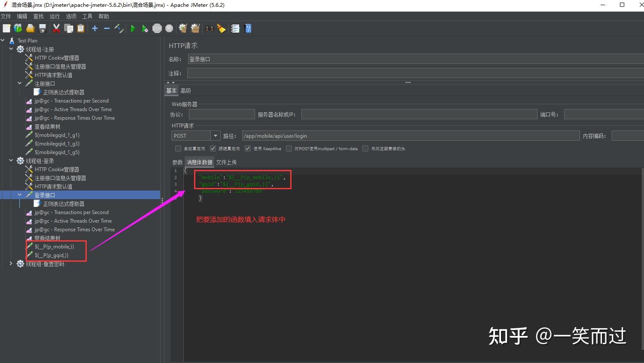Collapse all nodes with the minus icon

107,28
